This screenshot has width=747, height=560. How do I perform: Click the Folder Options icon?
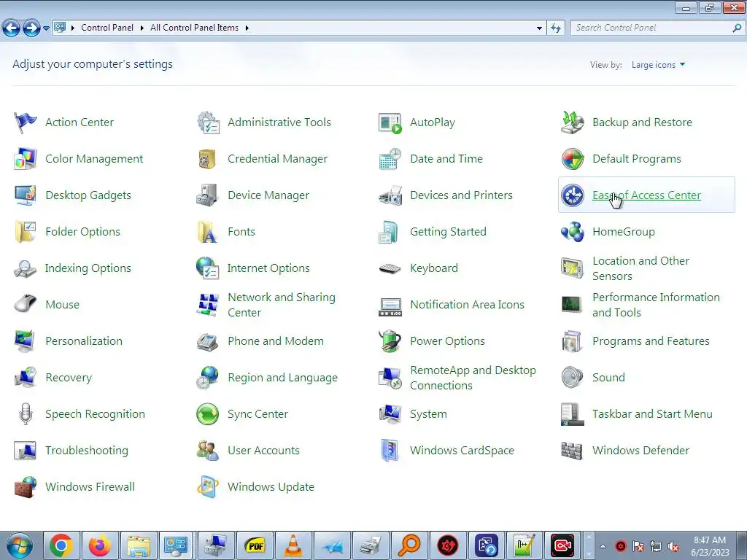tap(26, 232)
